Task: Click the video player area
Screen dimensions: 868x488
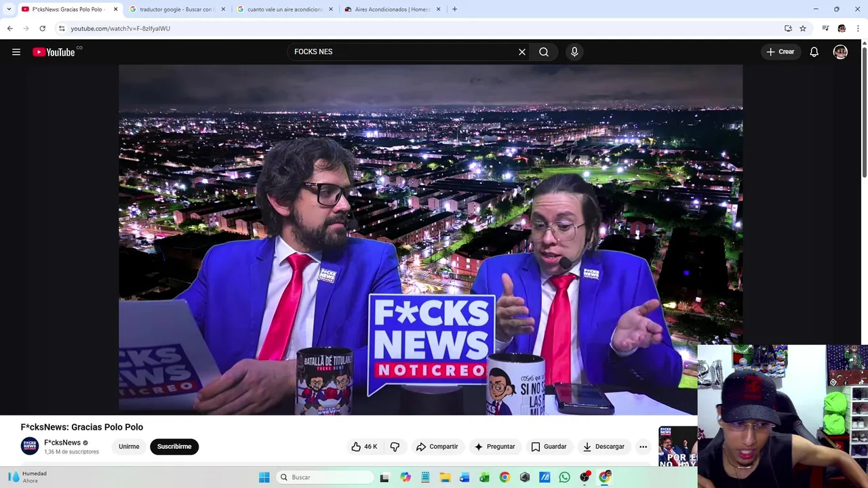Action: click(431, 239)
